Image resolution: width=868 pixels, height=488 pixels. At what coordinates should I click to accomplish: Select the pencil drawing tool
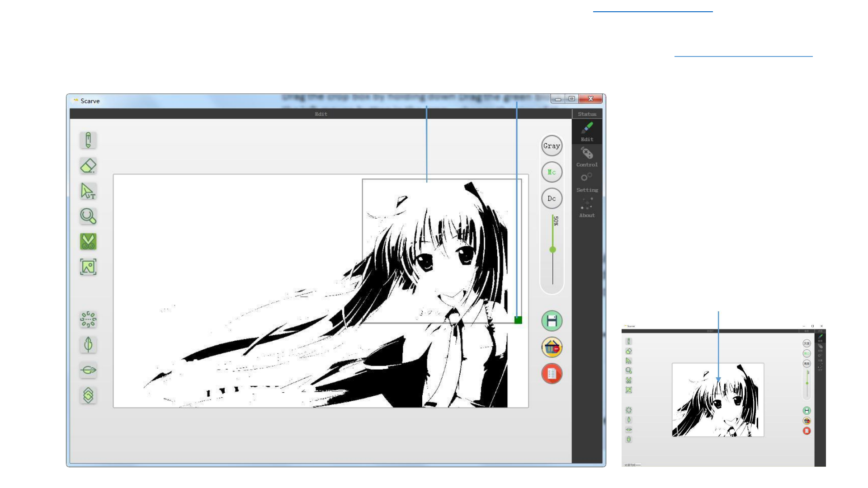[88, 140]
